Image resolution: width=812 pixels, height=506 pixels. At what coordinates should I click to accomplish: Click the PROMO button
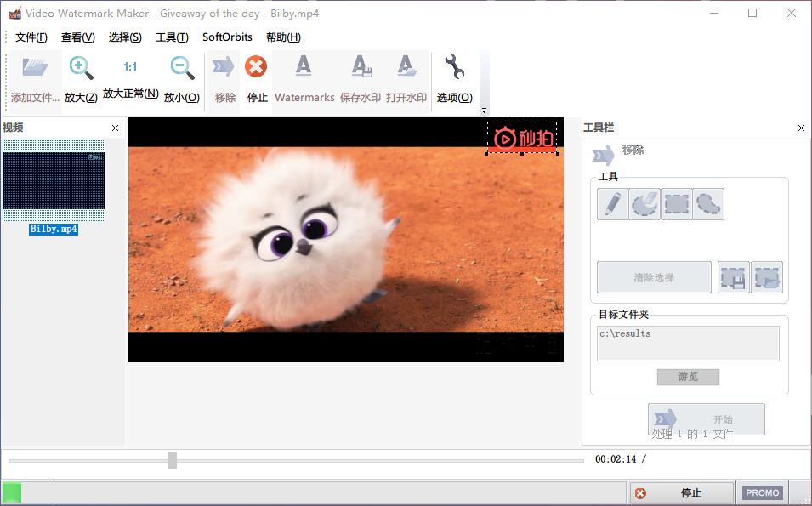(763, 493)
